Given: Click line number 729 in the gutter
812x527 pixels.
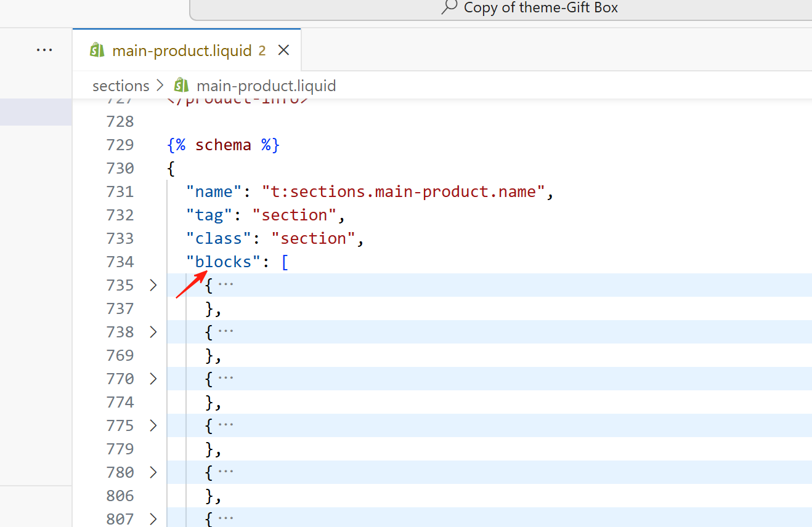Looking at the screenshot, I should [x=120, y=145].
